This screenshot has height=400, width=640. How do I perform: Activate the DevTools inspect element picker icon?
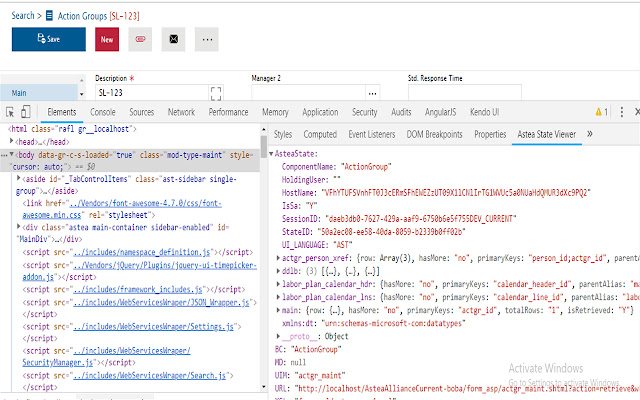coord(10,112)
